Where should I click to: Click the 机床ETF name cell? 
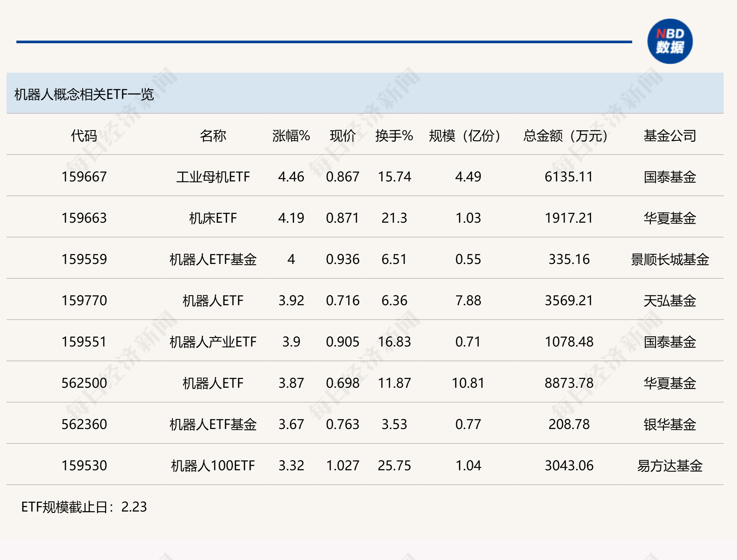pos(213,218)
